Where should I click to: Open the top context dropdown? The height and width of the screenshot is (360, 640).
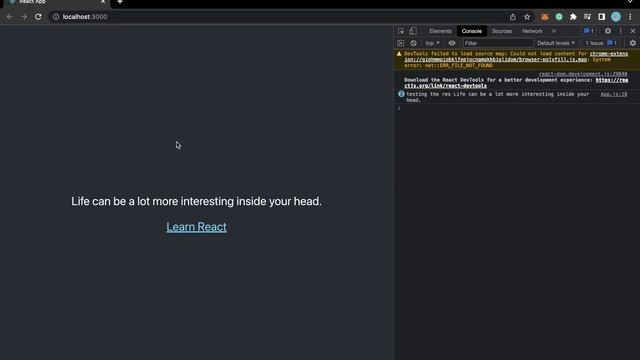click(x=433, y=43)
